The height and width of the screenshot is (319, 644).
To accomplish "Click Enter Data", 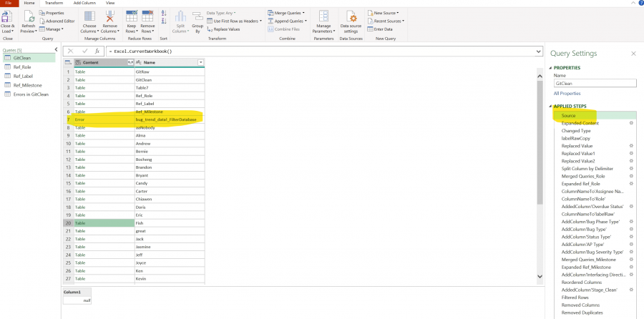I will (x=380, y=29).
